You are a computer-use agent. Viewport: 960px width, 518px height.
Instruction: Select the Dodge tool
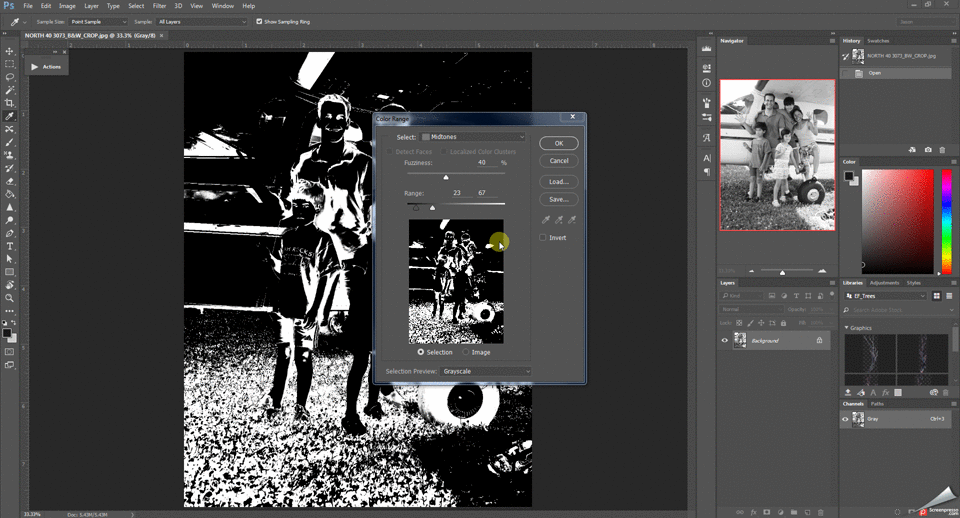click(x=9, y=220)
